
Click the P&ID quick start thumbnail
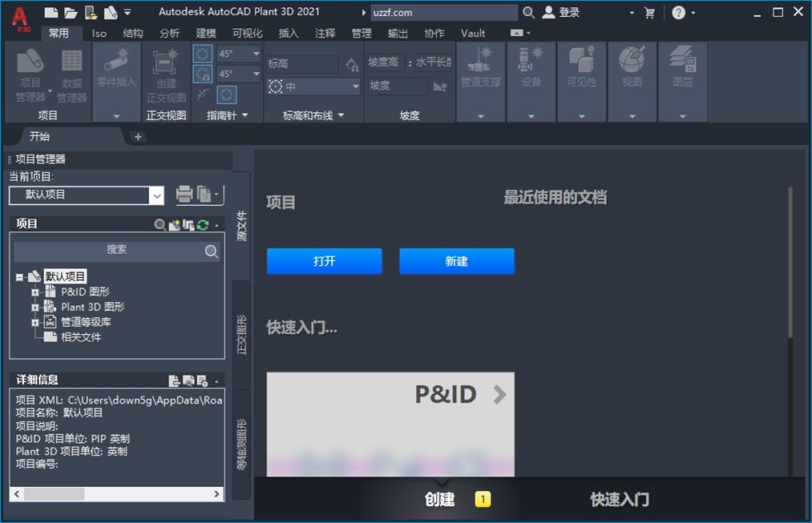[x=390, y=424]
